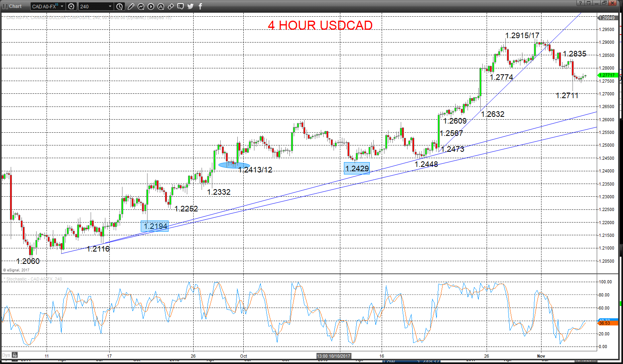Click the playback replay icon

point(151,6)
